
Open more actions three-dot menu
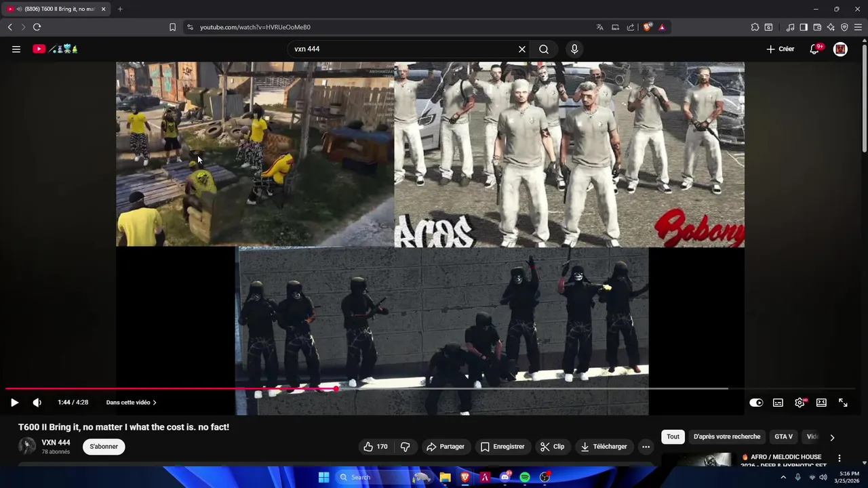[646, 447]
